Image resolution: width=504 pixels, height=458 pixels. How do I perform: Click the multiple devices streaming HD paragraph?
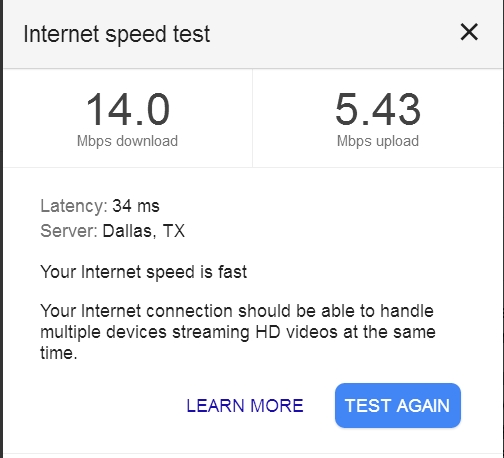(238, 332)
